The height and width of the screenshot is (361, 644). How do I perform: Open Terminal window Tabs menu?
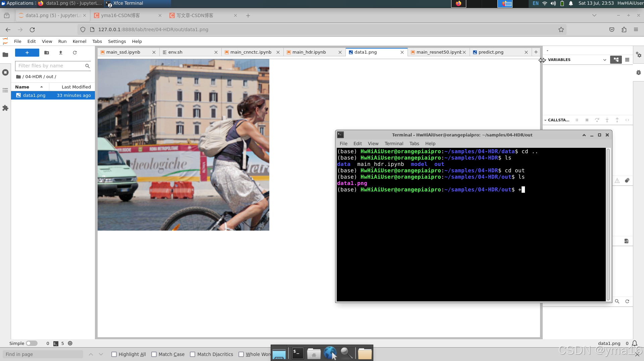(414, 143)
